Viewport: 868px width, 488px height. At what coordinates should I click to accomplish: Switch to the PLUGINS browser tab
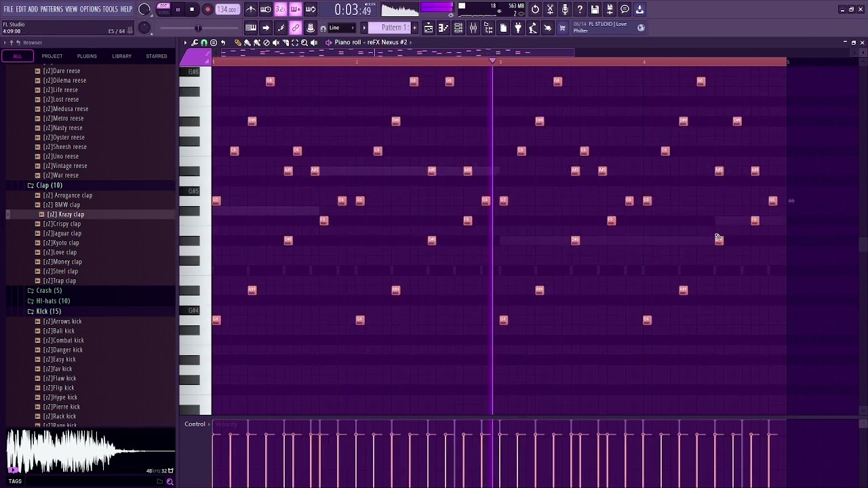(x=87, y=56)
